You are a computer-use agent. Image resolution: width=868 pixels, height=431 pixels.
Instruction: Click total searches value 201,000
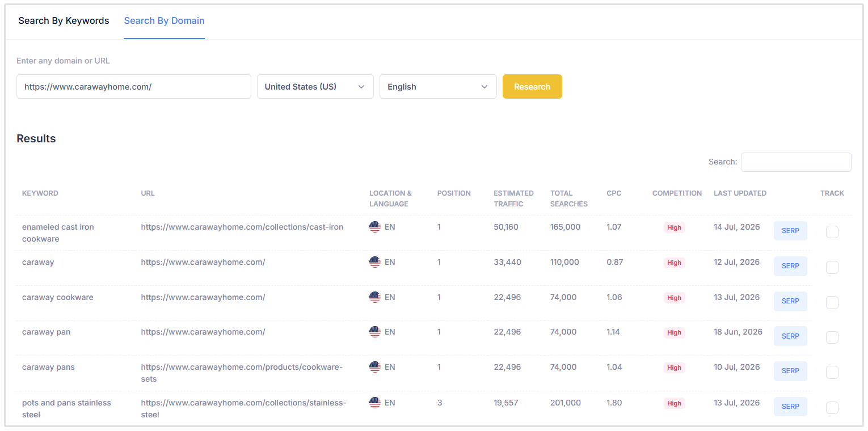point(566,403)
